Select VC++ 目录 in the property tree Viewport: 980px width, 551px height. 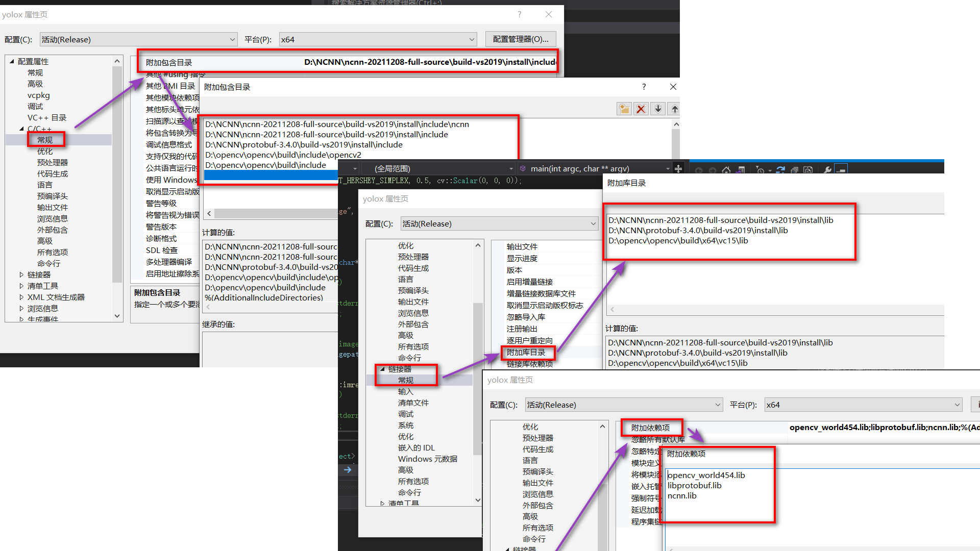tap(47, 117)
